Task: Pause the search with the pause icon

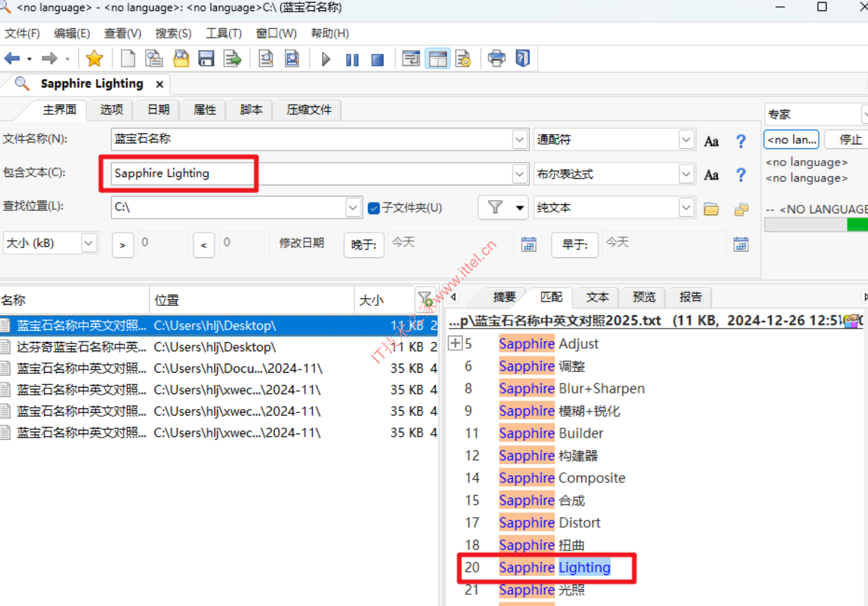Action: click(352, 60)
